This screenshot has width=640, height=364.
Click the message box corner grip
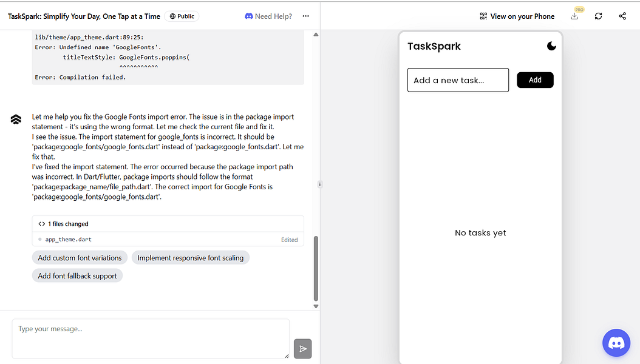pos(287,356)
